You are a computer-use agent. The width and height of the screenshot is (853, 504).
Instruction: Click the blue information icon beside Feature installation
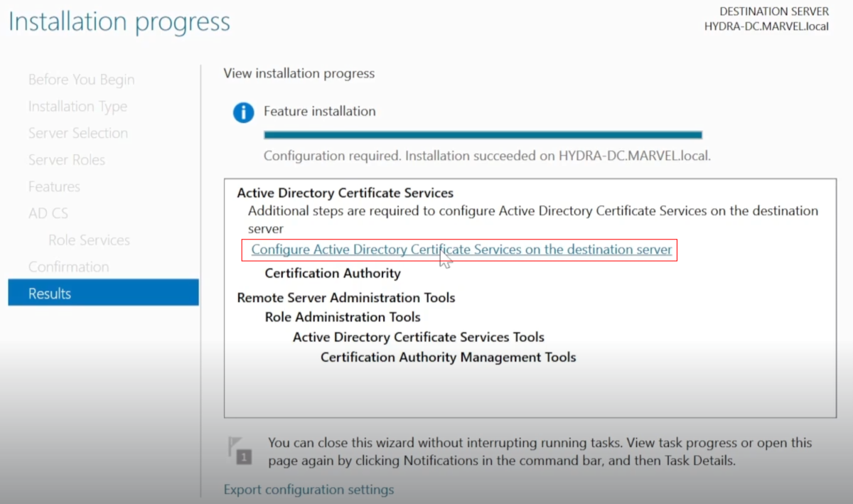pos(243,112)
